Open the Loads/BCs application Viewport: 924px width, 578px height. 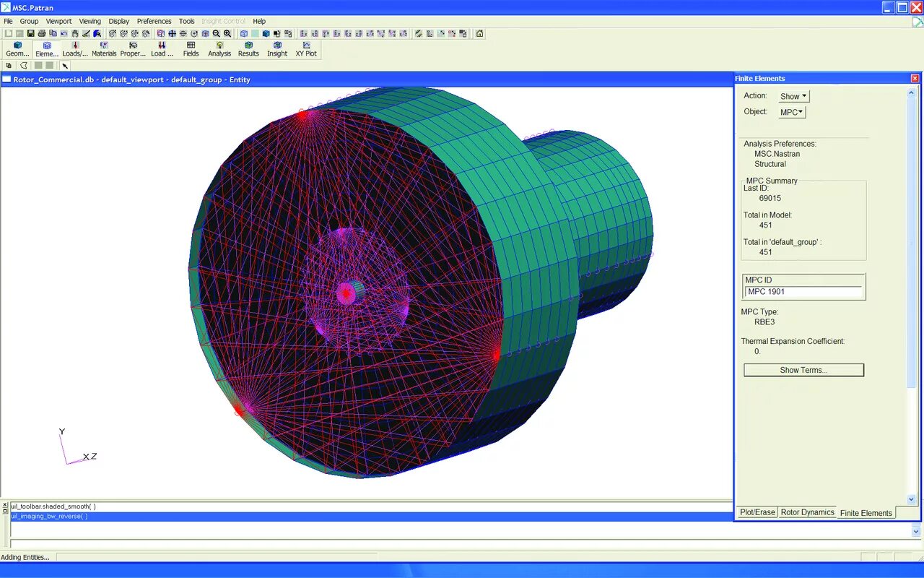click(x=75, y=49)
